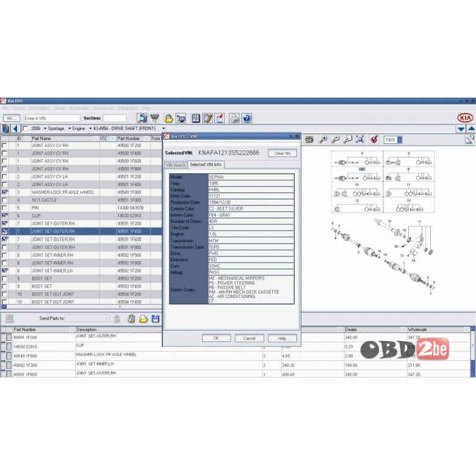Screen dimensions: 476x476
Task: Zoom in on the diagram with plus magnifier
Action: click(x=323, y=139)
